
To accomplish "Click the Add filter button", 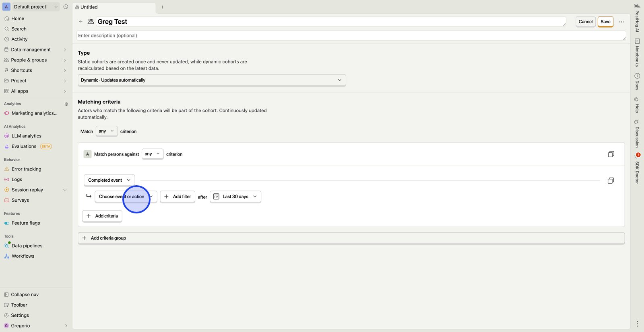I will pos(178,197).
